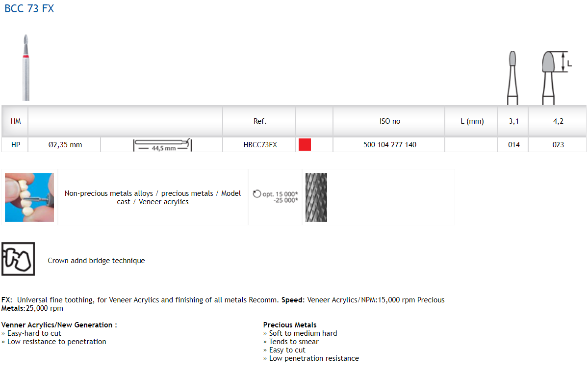Click the rotation speed arrow icon

point(257,194)
